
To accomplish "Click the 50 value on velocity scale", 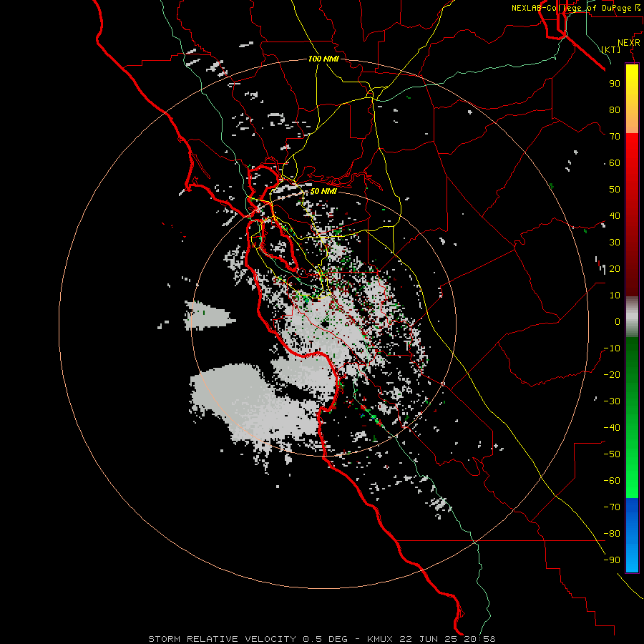I will pos(615,190).
